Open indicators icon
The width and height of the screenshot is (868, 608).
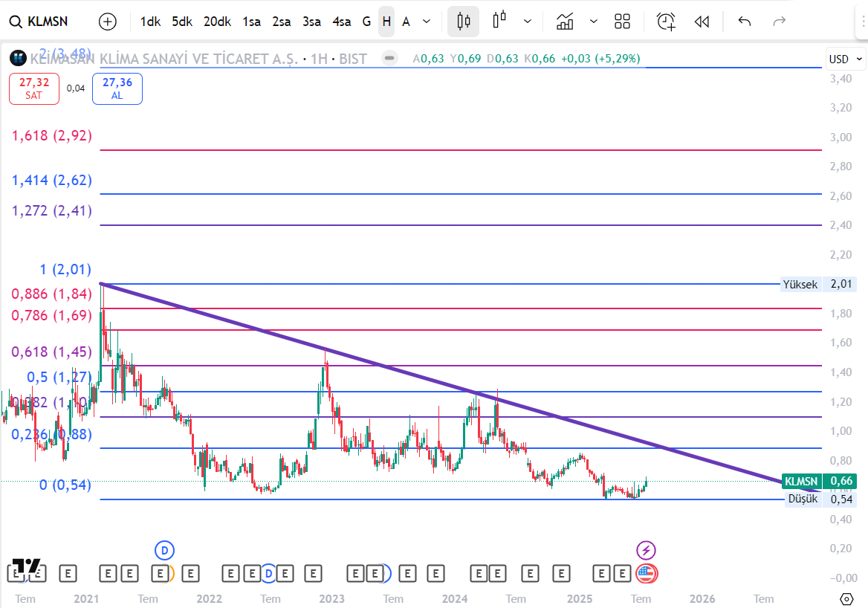tap(565, 22)
